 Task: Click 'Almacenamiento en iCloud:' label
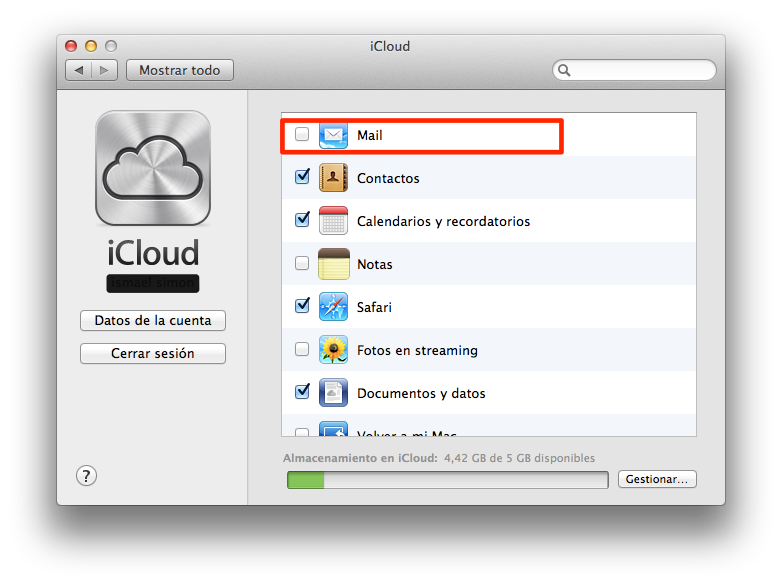coord(360,458)
